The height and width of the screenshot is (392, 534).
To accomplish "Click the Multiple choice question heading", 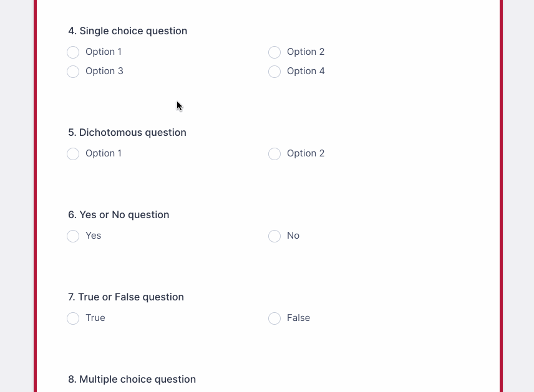I will coord(132,379).
